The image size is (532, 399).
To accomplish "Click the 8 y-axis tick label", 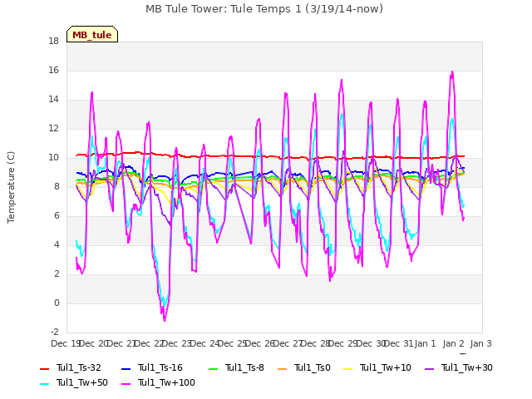I will (x=57, y=186).
